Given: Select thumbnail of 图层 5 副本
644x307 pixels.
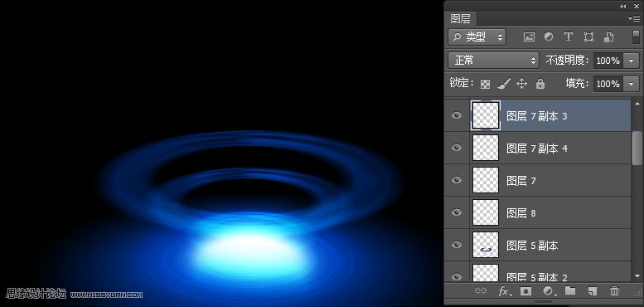Looking at the screenshot, I should 486,245.
